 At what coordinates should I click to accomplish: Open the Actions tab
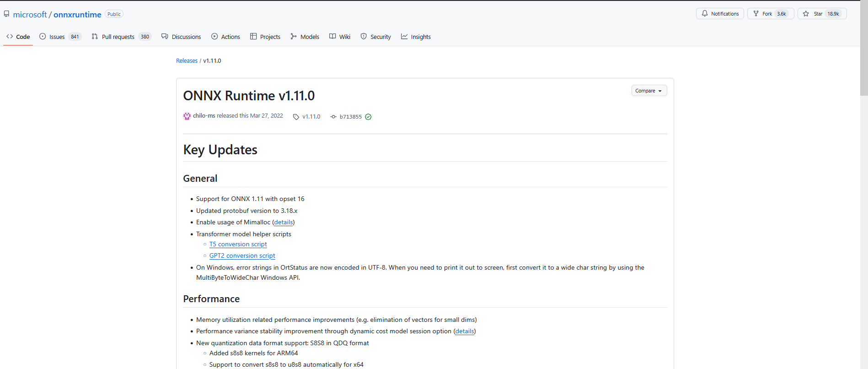click(225, 37)
